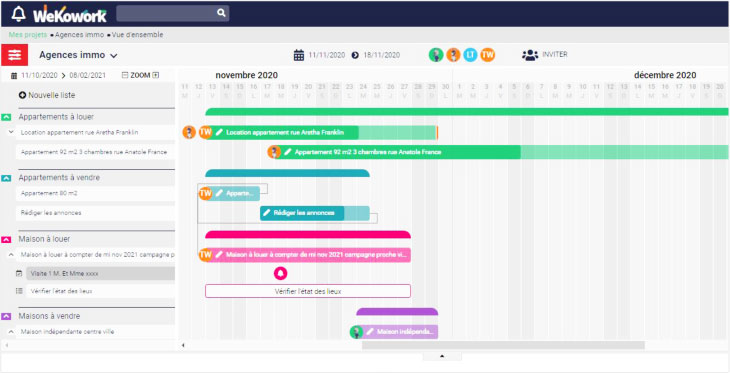Screen dimensions: 730x373
Task: Edit Appartement 92 m2 bar pencil icon
Action: (x=288, y=152)
